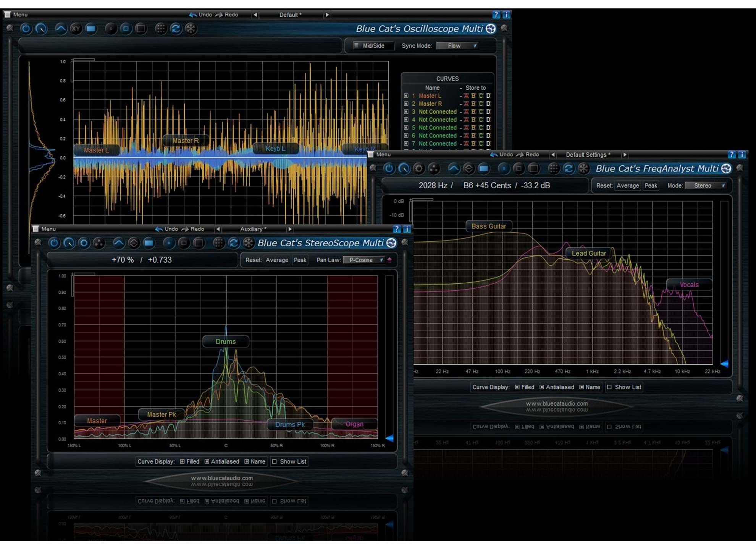Click the StereoScope info 'i' icon

(x=407, y=229)
